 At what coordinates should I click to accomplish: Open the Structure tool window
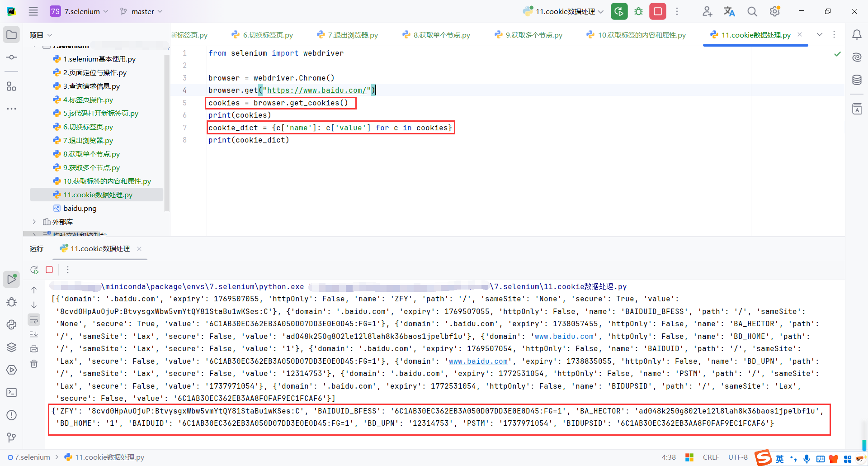pyautogui.click(x=12, y=86)
